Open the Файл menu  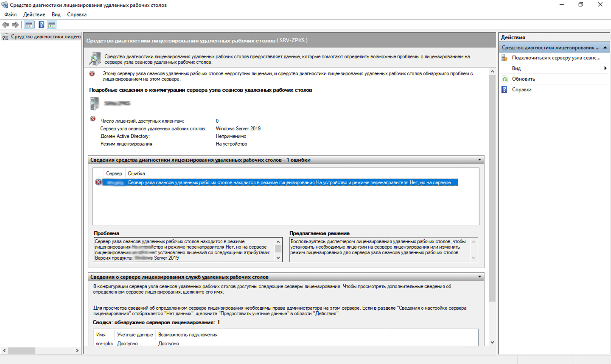(11, 14)
